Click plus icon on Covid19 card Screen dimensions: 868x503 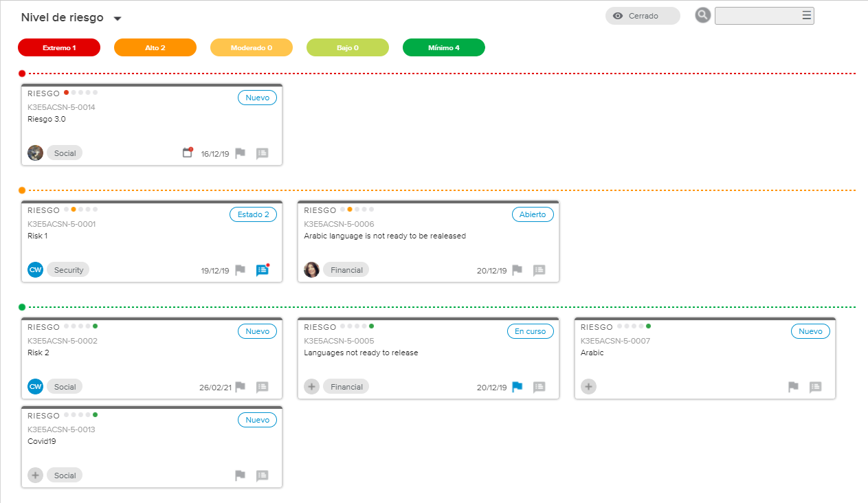click(35, 476)
